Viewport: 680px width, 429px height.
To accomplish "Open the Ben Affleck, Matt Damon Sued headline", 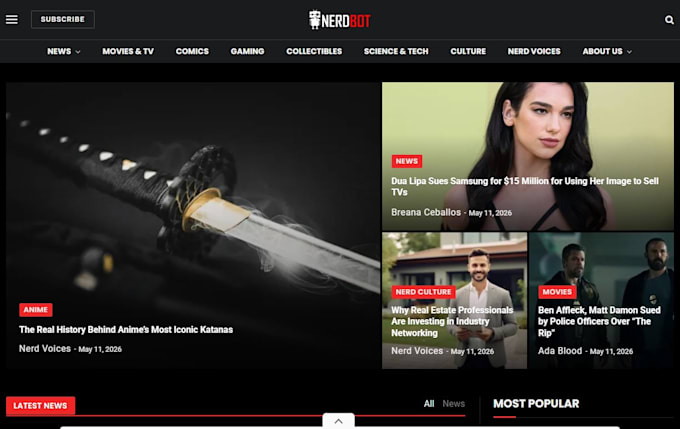I will click(x=599, y=321).
